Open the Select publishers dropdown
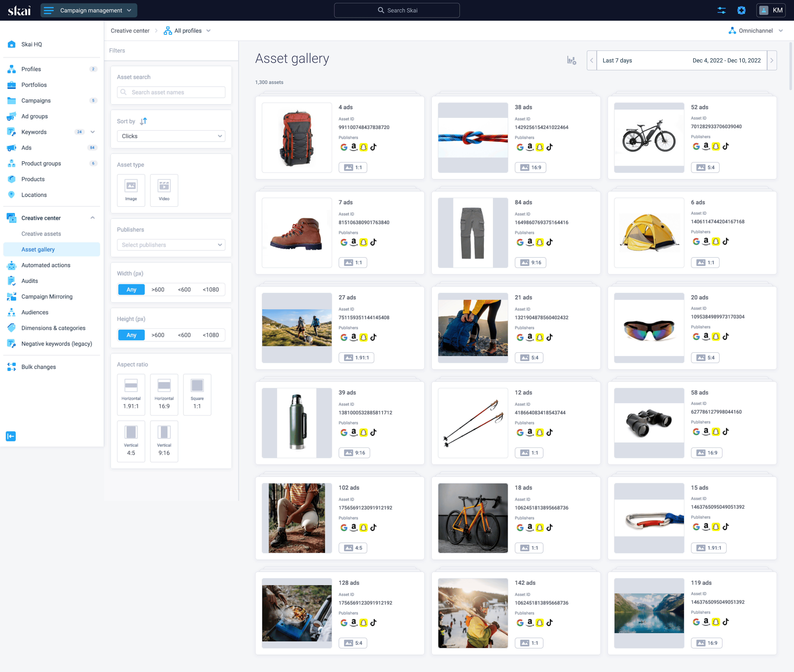This screenshot has height=672, width=794. click(171, 245)
